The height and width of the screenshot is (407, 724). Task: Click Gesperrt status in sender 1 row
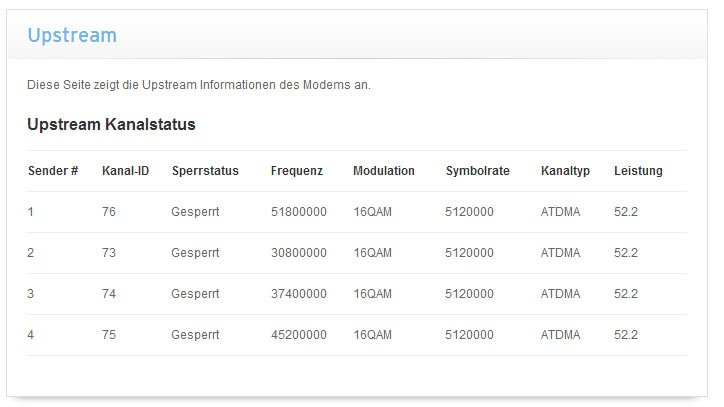(195, 212)
